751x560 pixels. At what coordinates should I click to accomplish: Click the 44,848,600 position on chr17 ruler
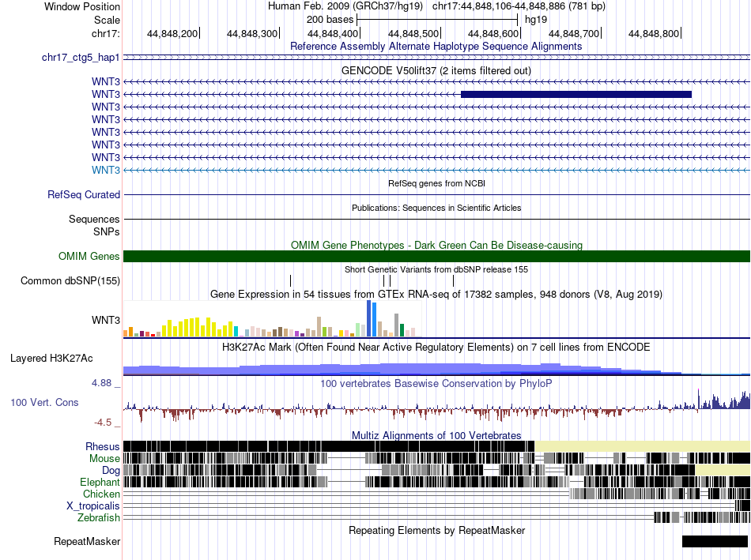click(x=493, y=33)
